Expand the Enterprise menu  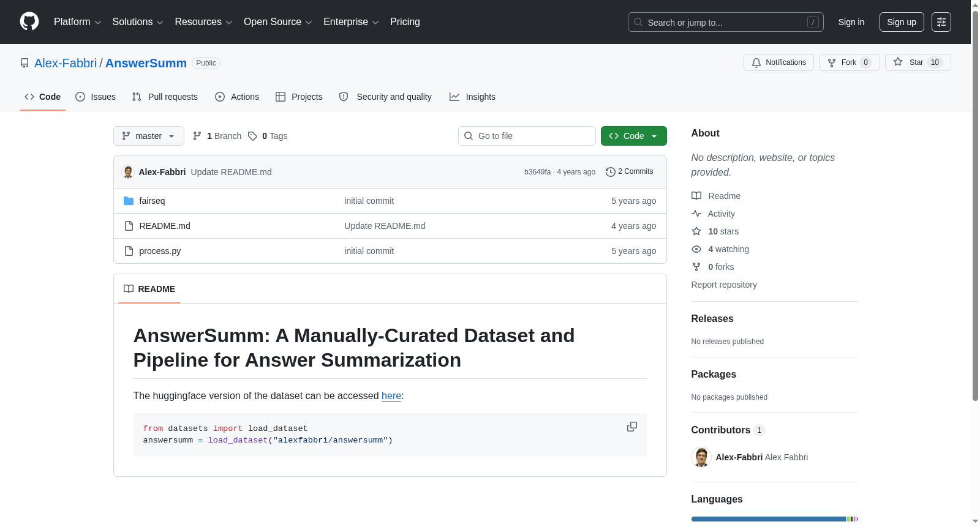point(351,22)
